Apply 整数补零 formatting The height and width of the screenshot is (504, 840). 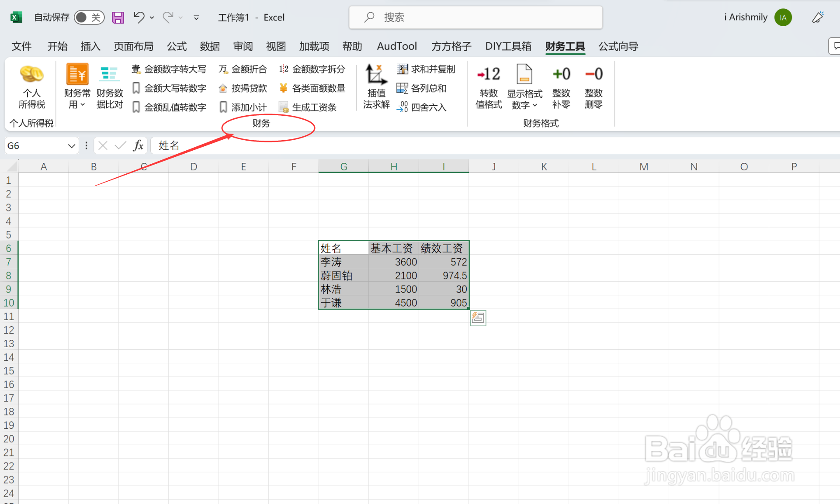coord(561,86)
